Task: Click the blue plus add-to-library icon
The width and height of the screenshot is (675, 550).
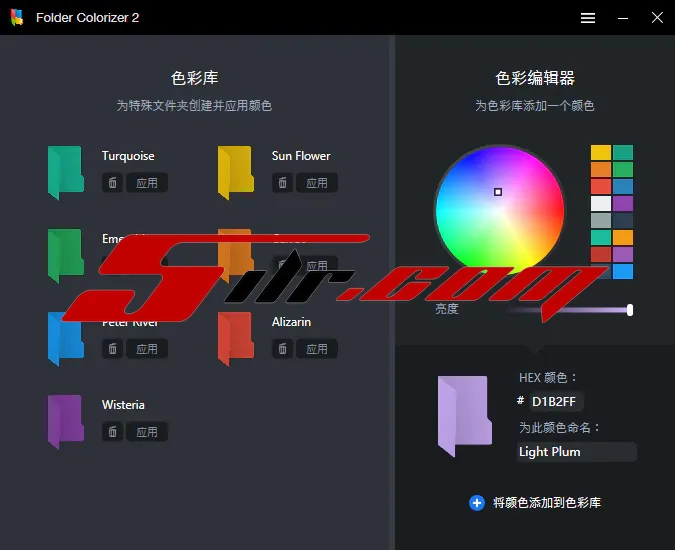Action: [477, 503]
